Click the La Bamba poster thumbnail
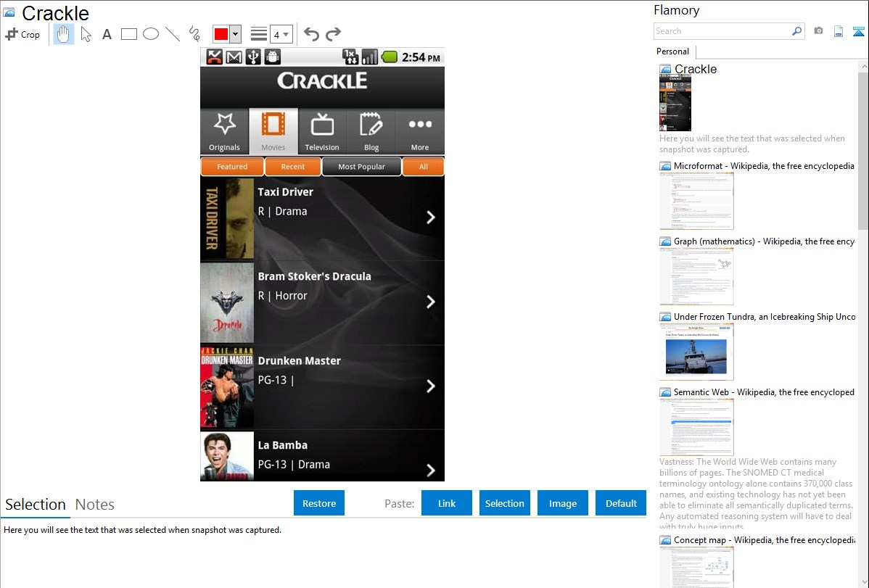This screenshot has height=588, width=869. pyautogui.click(x=227, y=456)
